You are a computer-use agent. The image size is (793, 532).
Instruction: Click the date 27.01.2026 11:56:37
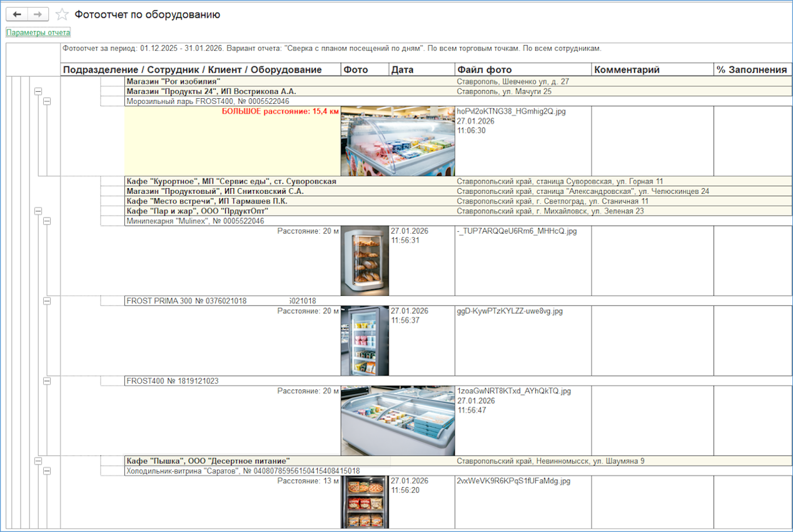pyautogui.click(x=410, y=316)
